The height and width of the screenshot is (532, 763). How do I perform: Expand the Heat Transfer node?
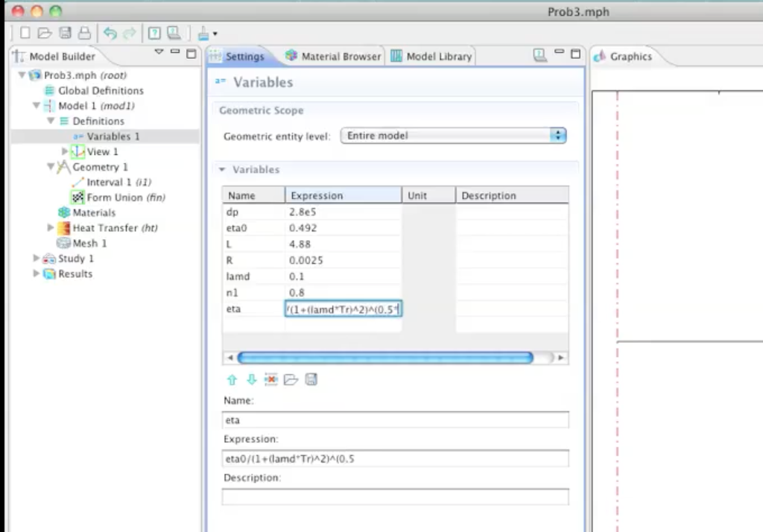point(51,228)
